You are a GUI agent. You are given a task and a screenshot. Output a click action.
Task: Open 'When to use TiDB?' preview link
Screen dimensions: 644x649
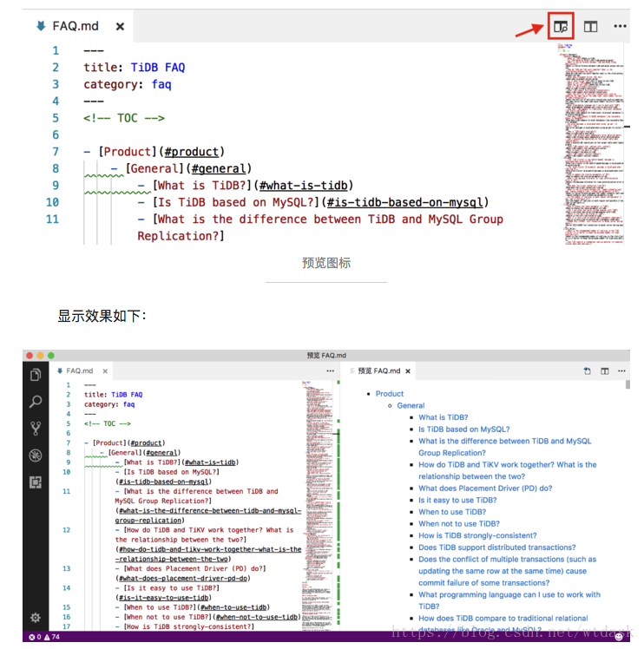[452, 512]
